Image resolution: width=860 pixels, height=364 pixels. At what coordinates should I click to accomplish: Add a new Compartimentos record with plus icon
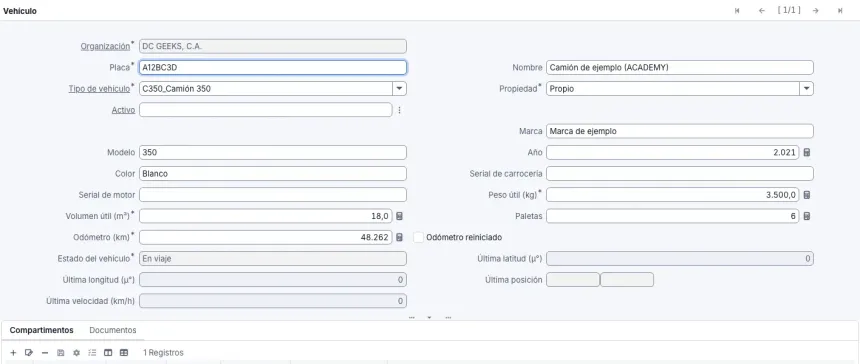click(14, 352)
